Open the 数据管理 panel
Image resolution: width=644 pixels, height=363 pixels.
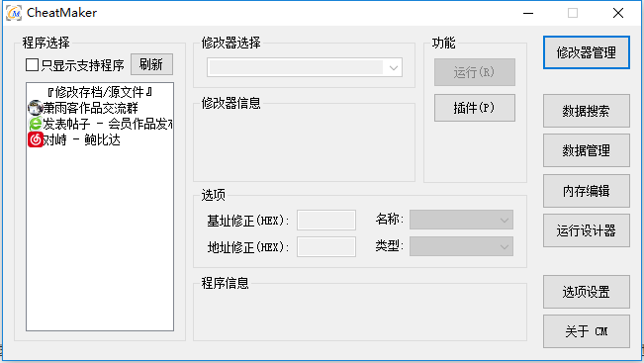[x=586, y=150]
